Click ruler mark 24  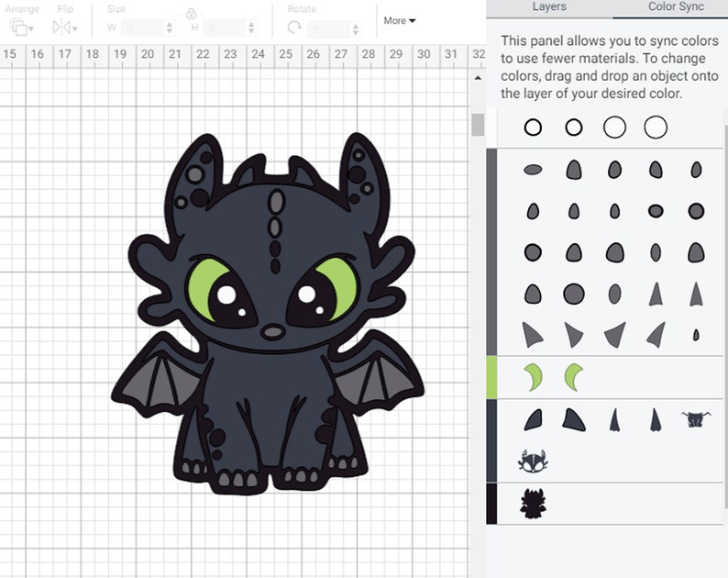[258, 54]
